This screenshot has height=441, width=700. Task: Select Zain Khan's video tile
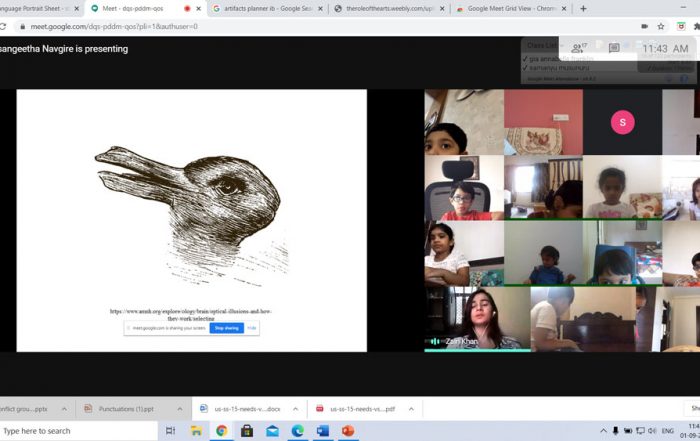[x=477, y=319]
